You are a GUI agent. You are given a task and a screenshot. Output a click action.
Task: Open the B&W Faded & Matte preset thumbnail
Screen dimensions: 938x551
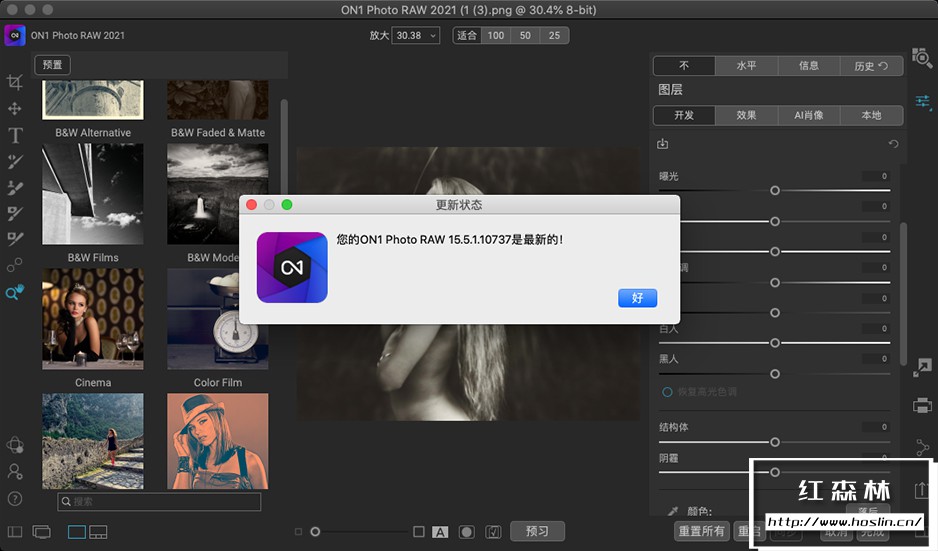[x=218, y=99]
